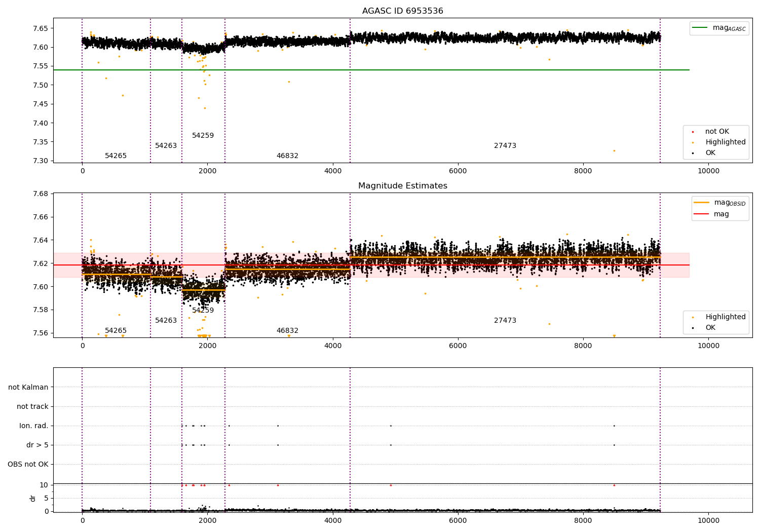
Task: Click the 7.62 y-tick of middle plot
Action: (40, 263)
